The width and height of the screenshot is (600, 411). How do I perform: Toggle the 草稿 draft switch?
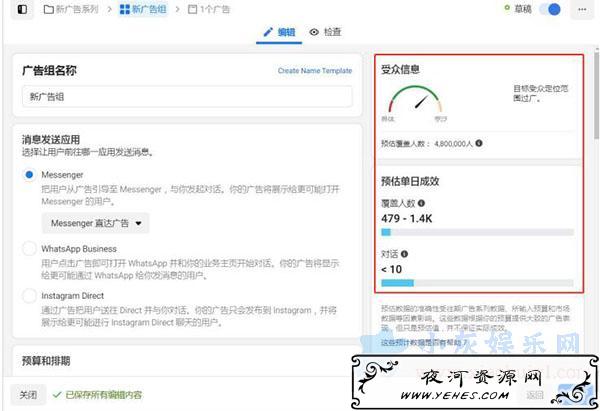pyautogui.click(x=550, y=9)
